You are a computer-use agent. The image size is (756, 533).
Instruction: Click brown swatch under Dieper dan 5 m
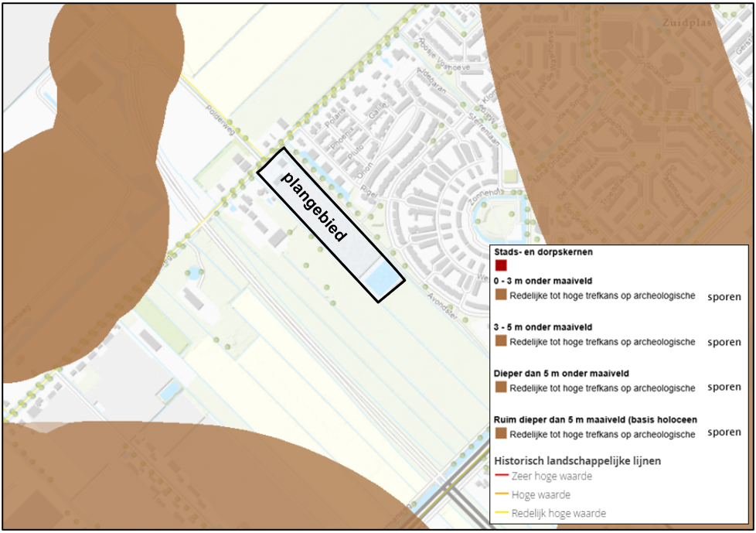tap(501, 388)
